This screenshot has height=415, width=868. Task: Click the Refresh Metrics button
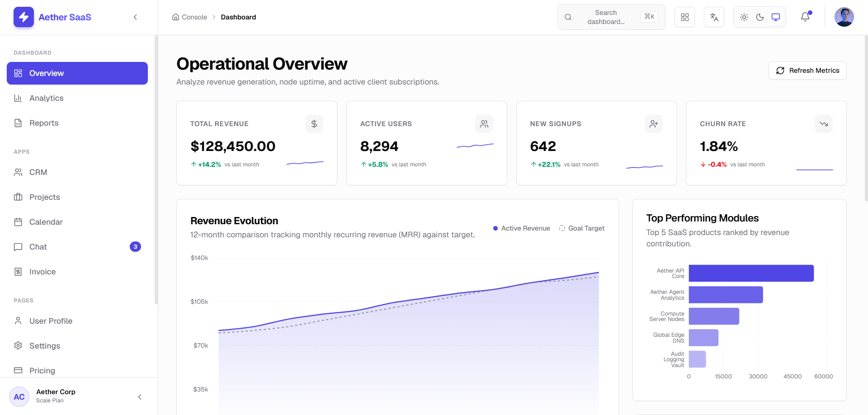pyautogui.click(x=807, y=71)
